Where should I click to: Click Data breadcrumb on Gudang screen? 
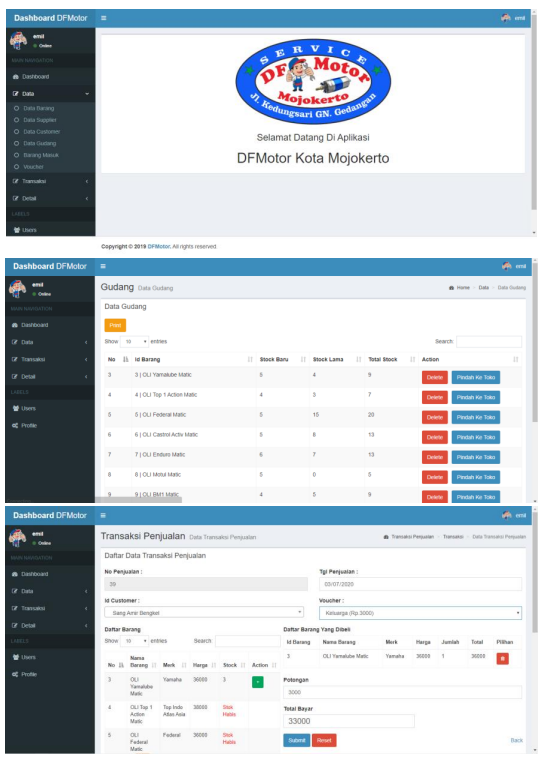coord(484,288)
